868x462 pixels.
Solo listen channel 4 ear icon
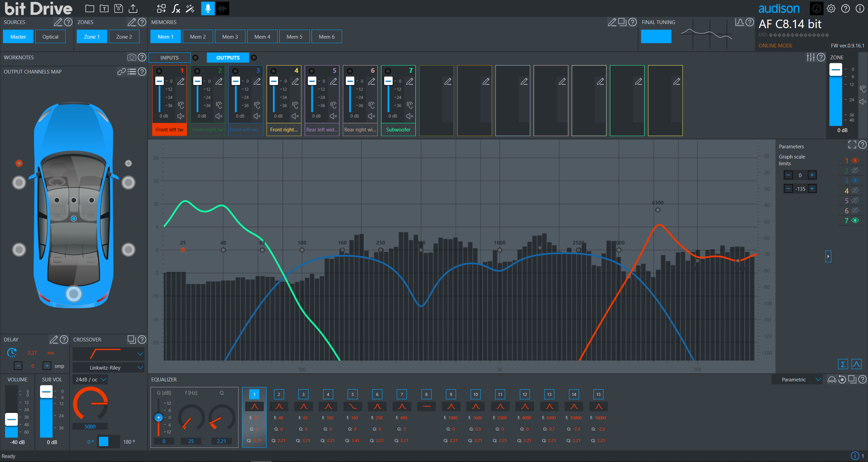[x=296, y=105]
